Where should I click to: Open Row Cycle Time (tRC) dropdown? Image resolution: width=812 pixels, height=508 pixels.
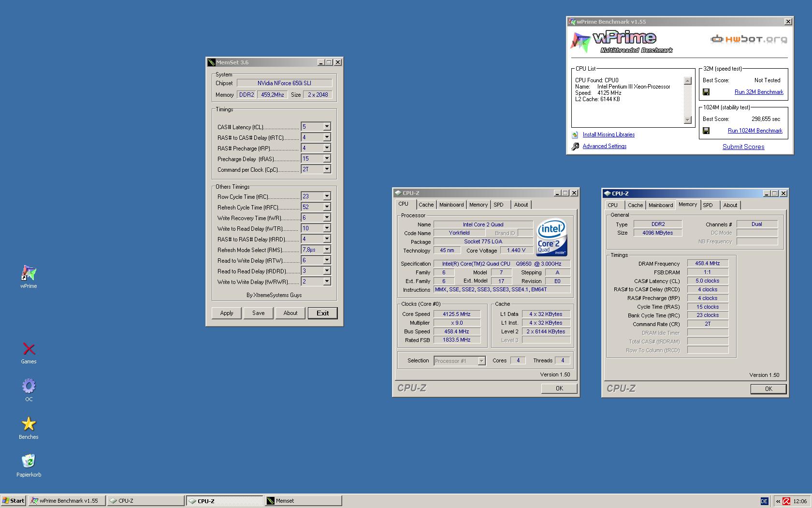click(327, 196)
